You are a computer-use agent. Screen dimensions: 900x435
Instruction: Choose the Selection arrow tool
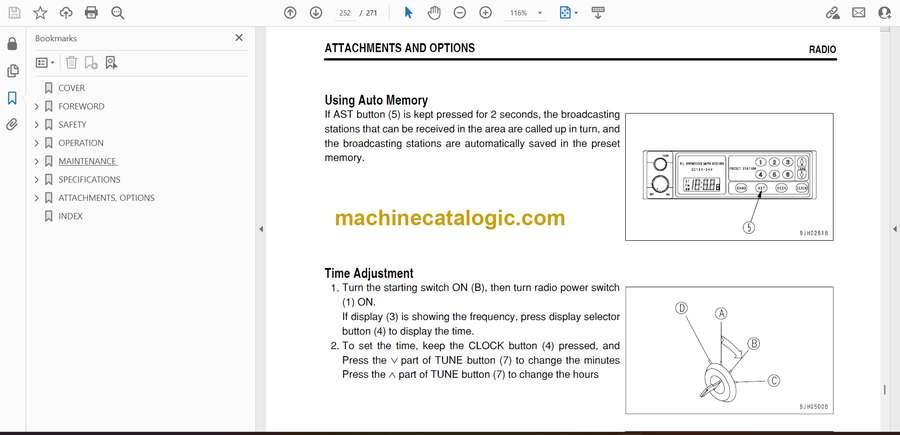click(408, 13)
